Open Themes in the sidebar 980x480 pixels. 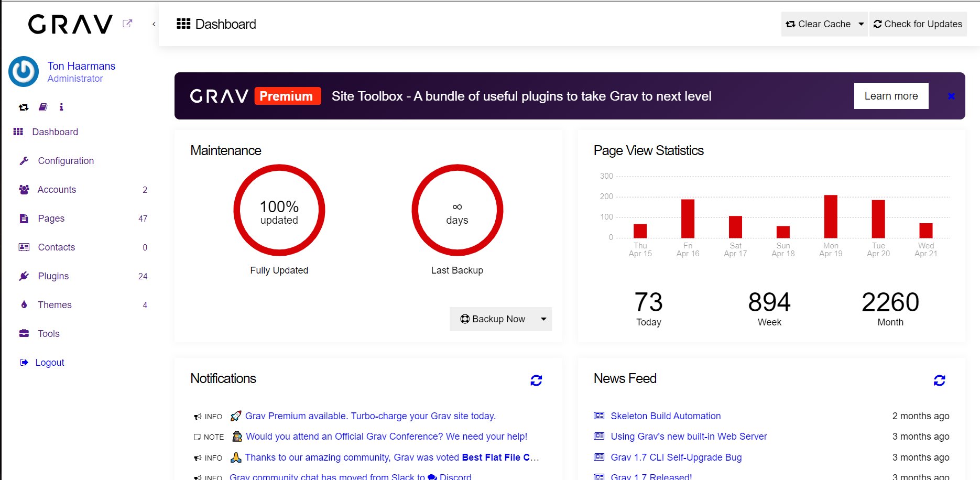pos(55,305)
